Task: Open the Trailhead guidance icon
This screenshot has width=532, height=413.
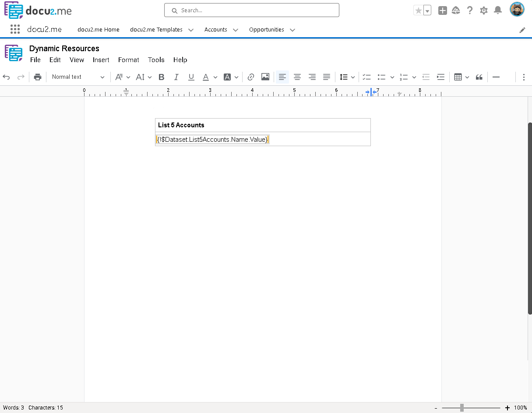Action: click(x=456, y=10)
